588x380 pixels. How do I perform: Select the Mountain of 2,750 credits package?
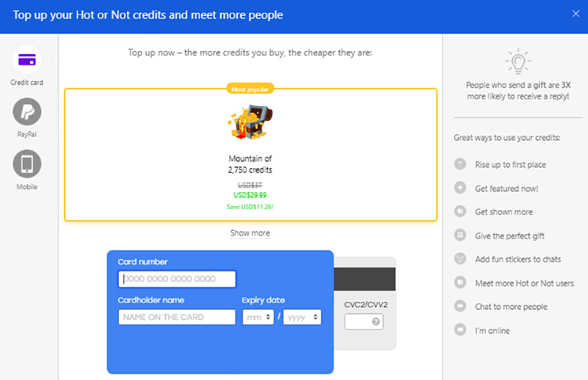tap(250, 154)
